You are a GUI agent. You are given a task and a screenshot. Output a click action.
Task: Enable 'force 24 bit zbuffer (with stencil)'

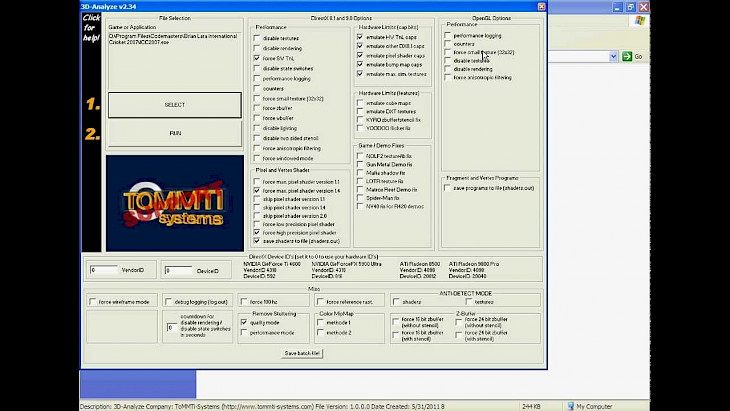click(459, 335)
